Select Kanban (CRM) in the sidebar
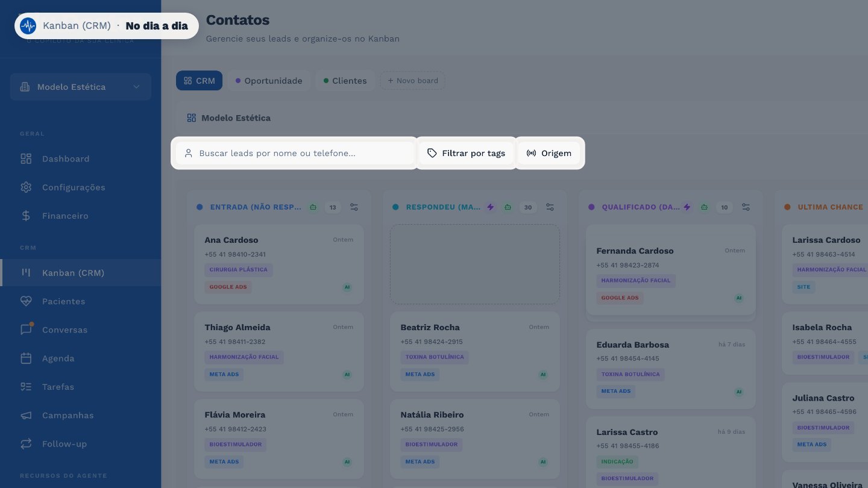The height and width of the screenshot is (488, 868). [x=81, y=273]
